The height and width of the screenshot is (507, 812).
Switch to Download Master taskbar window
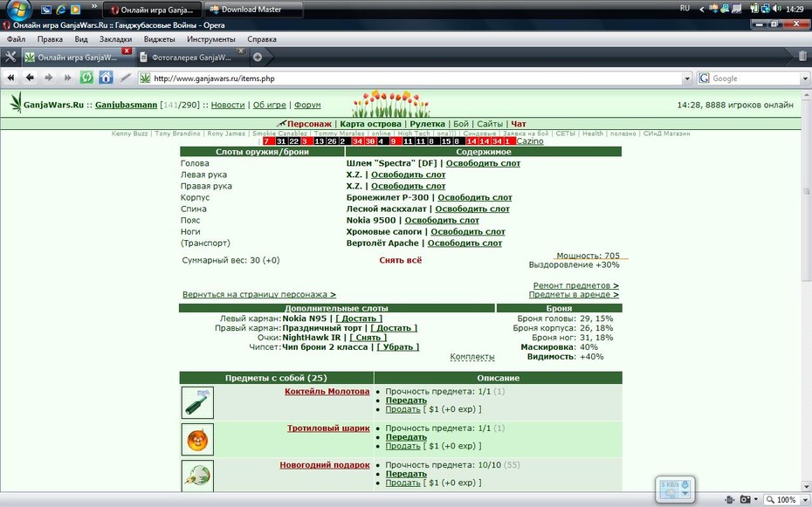pos(254,10)
